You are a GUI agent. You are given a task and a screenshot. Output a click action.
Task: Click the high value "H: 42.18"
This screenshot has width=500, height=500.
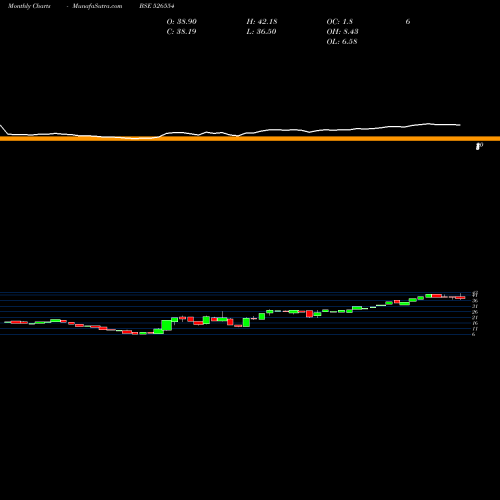click(262, 22)
